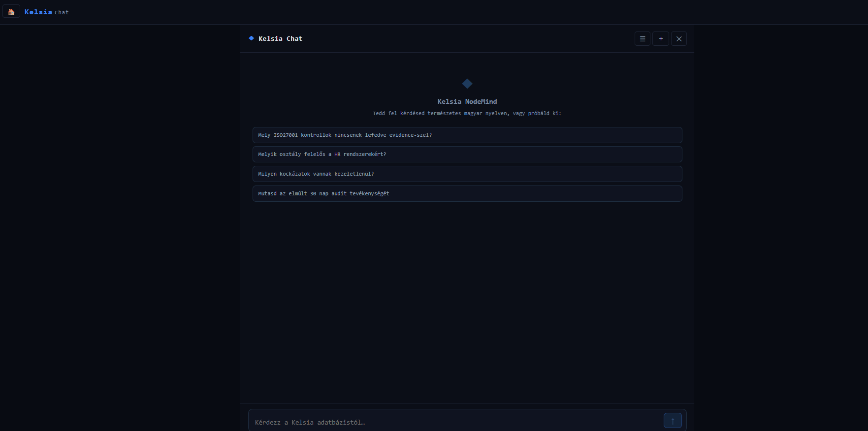The width and height of the screenshot is (868, 431).
Task: Close the Kelsia Chat panel
Action: pyautogui.click(x=679, y=39)
